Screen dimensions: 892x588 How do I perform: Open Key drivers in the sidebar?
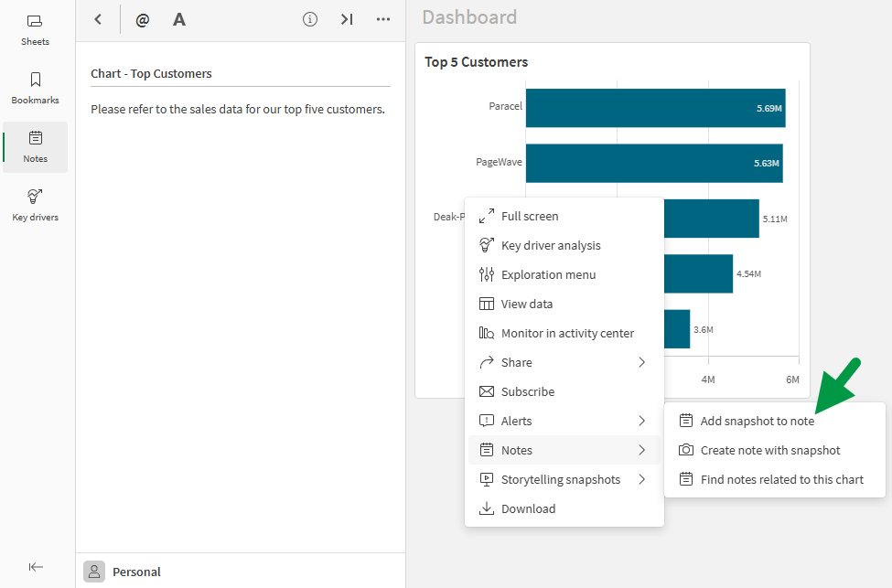[35, 205]
